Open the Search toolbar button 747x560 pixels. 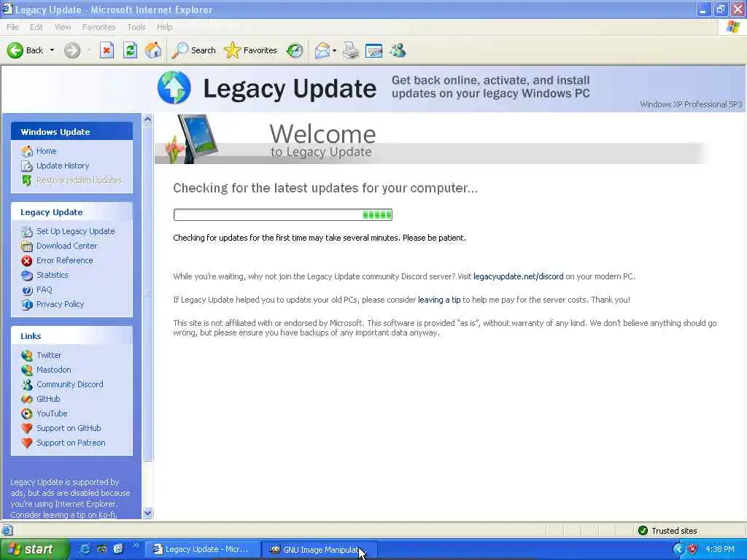[x=193, y=50]
